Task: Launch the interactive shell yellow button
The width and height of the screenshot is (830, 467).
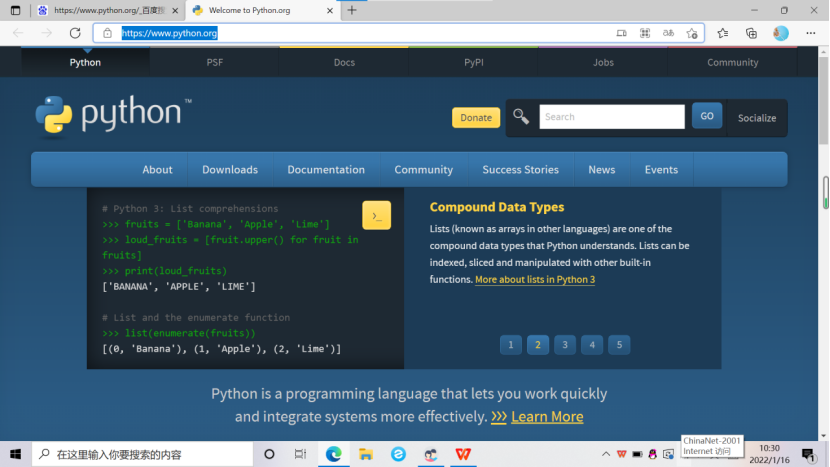Action: coord(376,215)
